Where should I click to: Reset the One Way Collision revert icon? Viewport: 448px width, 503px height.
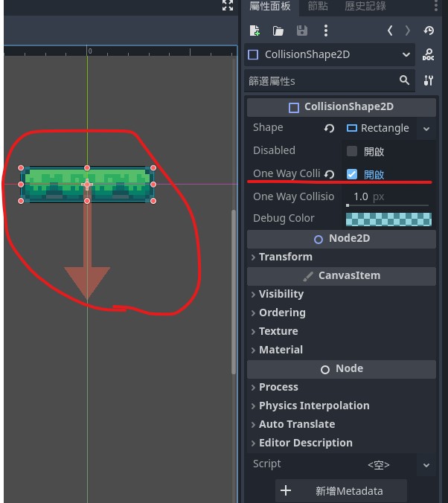(x=329, y=174)
